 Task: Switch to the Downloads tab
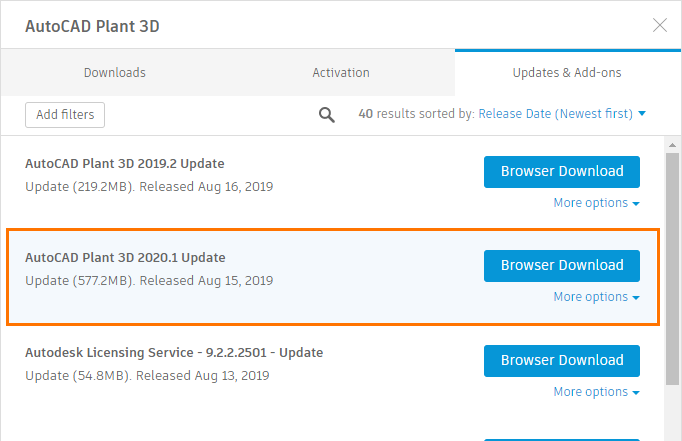[114, 73]
